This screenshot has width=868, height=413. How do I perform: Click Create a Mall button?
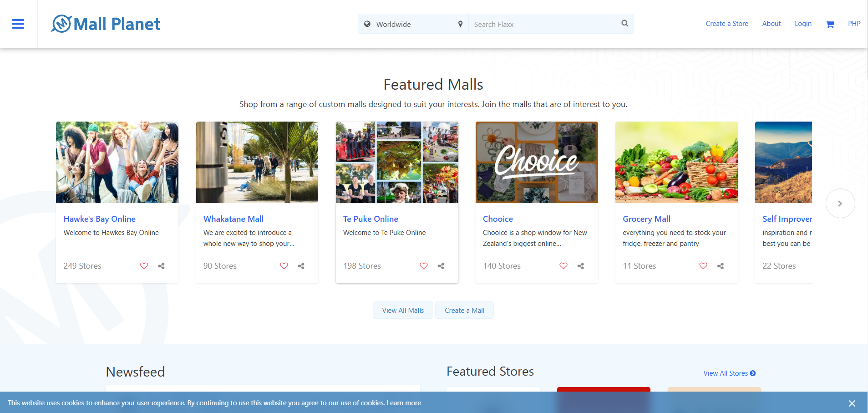[464, 310]
